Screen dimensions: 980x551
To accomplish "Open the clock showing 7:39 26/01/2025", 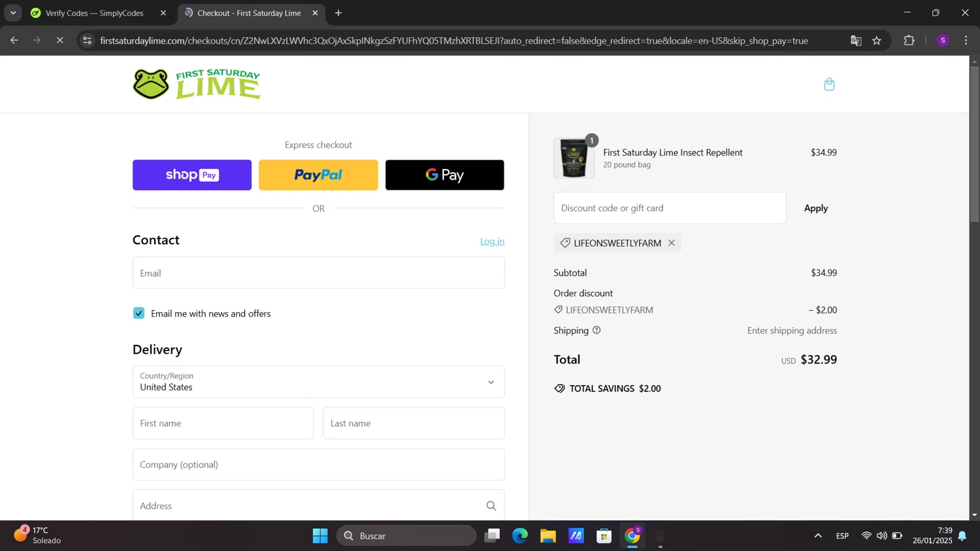I will (932, 535).
